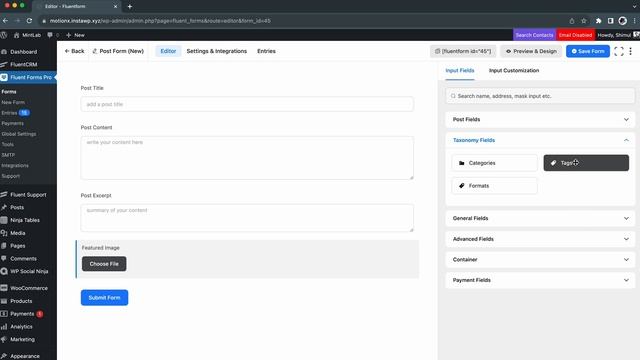Screen dimensions: 640x360
Task: Click the field search box
Action: [x=540, y=96]
